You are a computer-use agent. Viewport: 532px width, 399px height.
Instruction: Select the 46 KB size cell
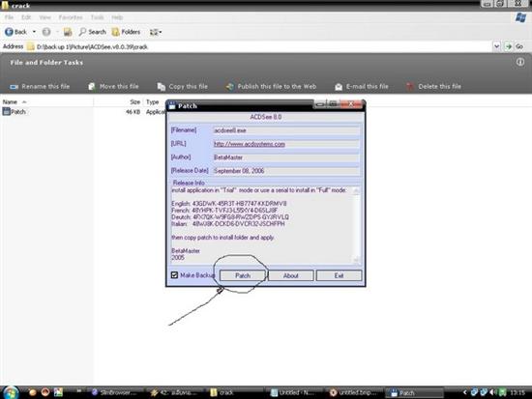coord(133,112)
